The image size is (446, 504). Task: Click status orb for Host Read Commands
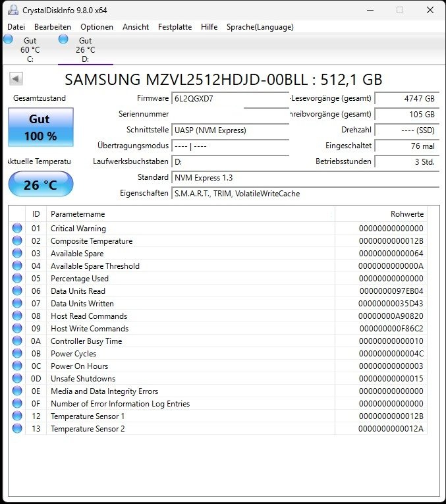pyautogui.click(x=17, y=316)
